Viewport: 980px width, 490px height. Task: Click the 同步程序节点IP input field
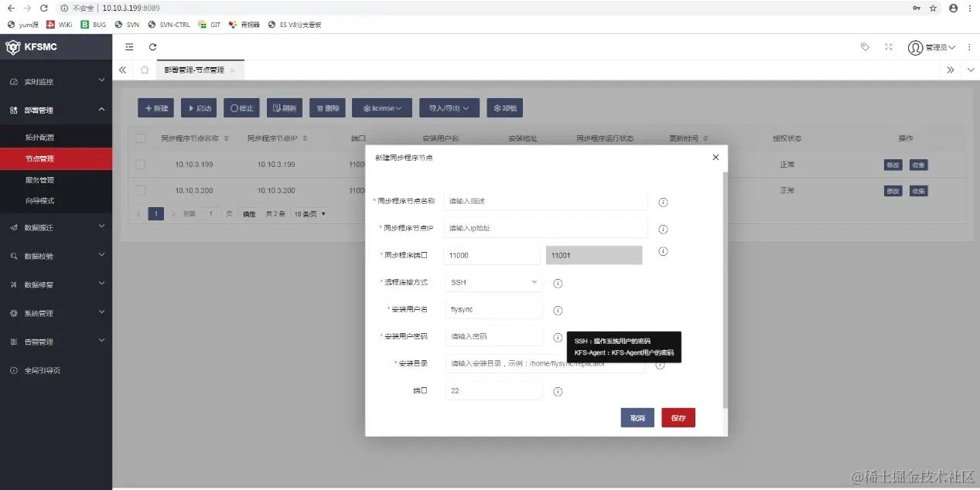click(545, 228)
